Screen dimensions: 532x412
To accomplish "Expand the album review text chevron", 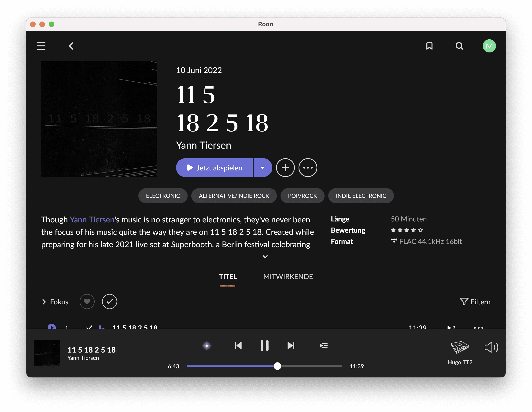I will point(265,257).
